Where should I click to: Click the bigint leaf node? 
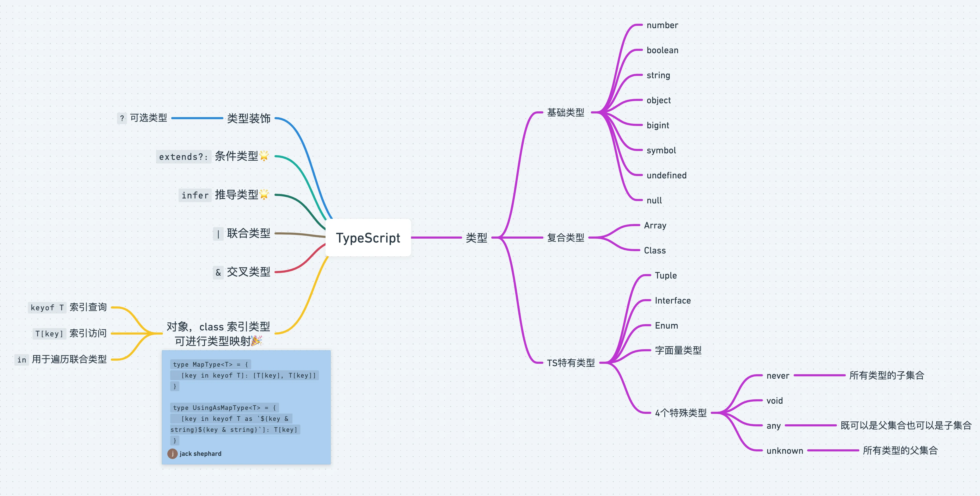coord(658,125)
